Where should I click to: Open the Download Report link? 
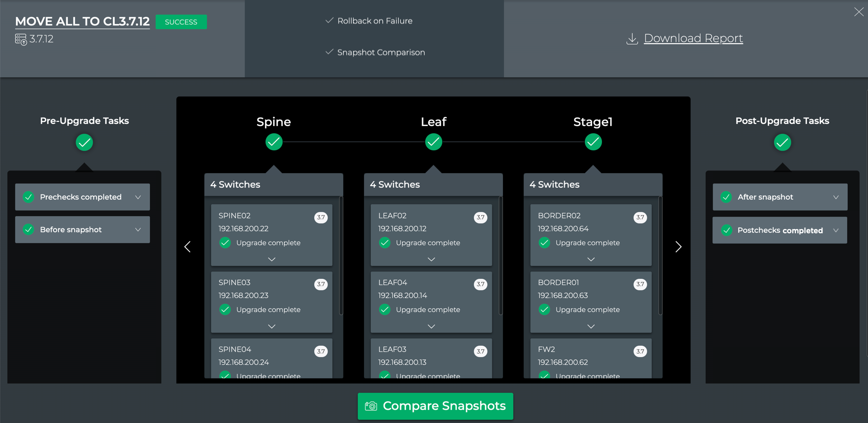pyautogui.click(x=693, y=38)
